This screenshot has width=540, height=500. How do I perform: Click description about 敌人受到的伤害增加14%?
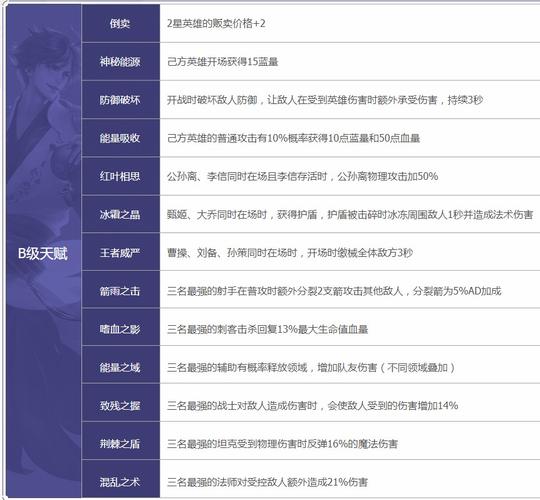click(312, 405)
